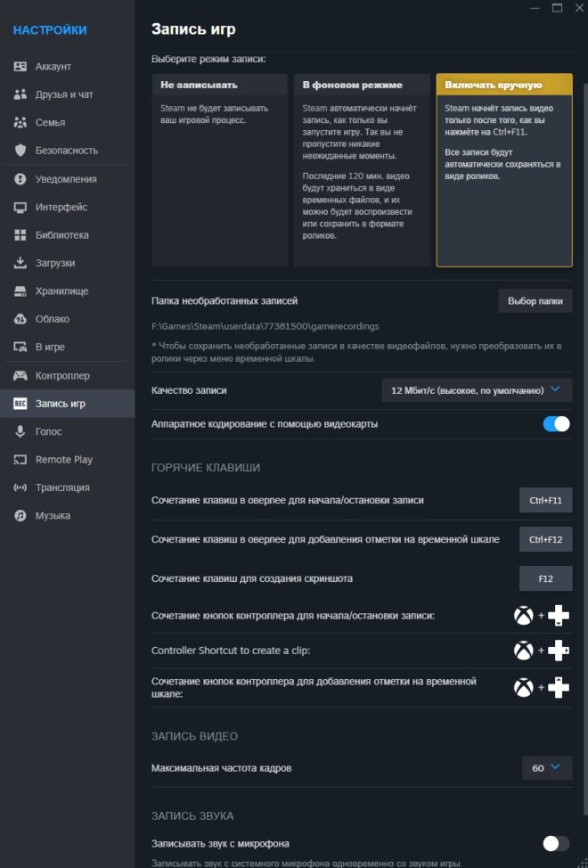Image resolution: width=588 pixels, height=868 pixels.
Task: Click the Remote Play cast icon
Action: tap(20, 460)
